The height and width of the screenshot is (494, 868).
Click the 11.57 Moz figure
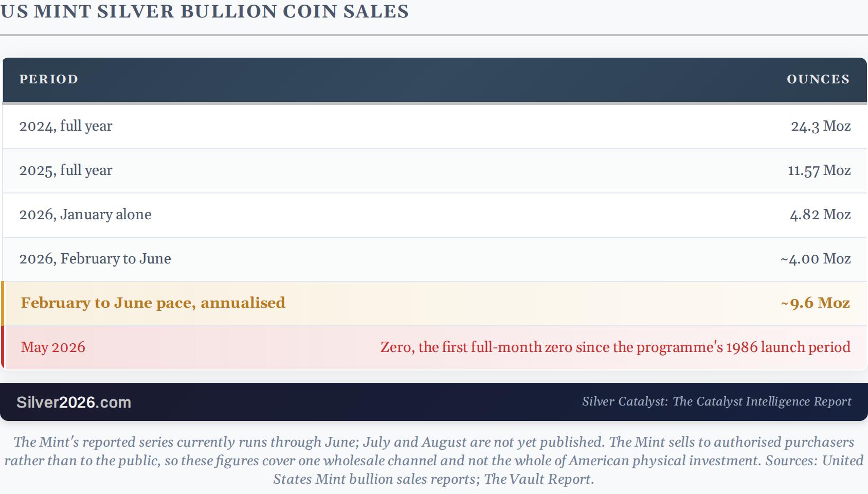[x=819, y=170]
